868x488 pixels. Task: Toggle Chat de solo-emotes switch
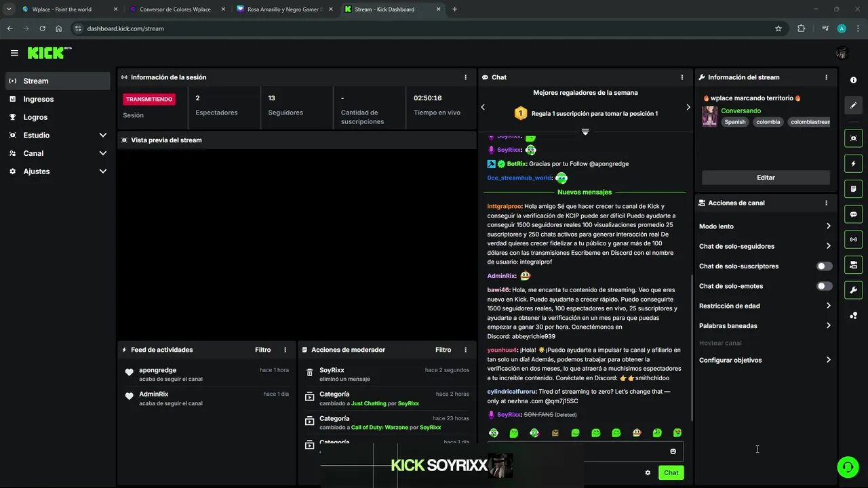pos(824,286)
